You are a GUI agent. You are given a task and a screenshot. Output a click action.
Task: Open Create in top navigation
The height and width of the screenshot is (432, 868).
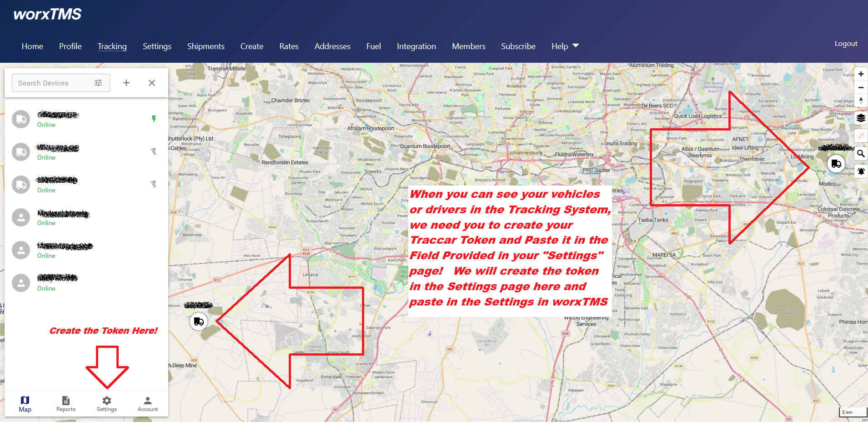pos(252,46)
